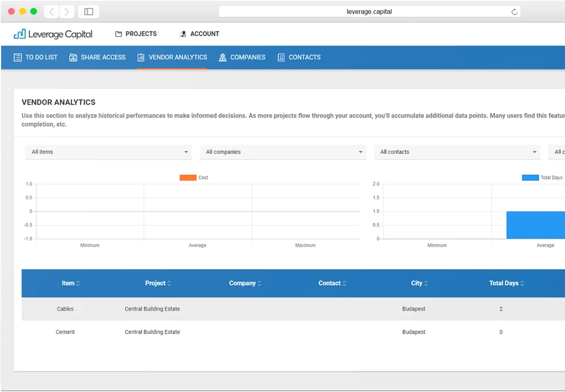
Task: Click the Account person icon
Action: click(183, 34)
